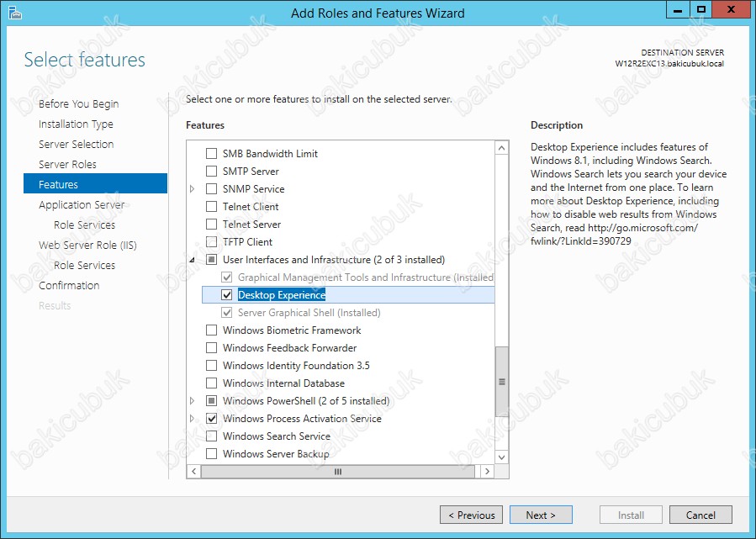Click the 'Features' list heading

click(x=205, y=125)
